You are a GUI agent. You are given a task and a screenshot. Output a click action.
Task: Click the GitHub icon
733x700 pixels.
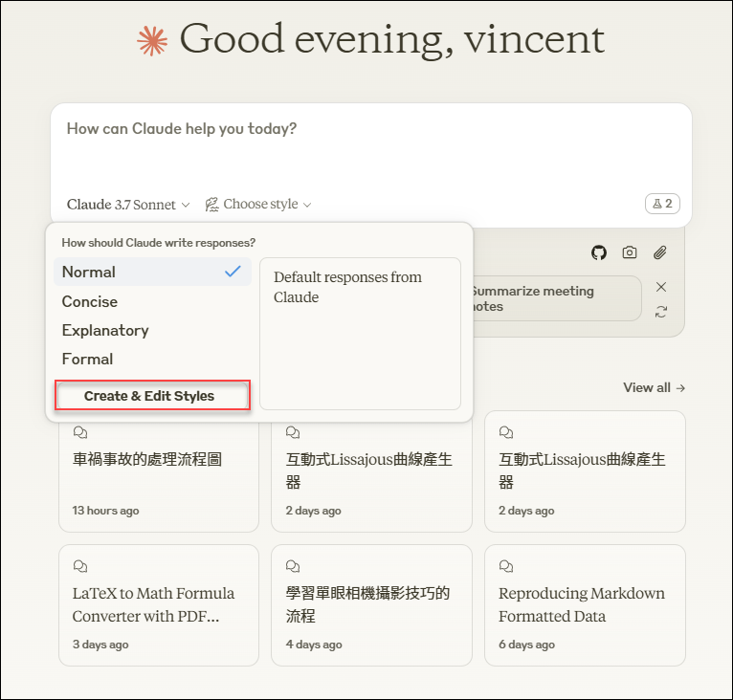(599, 252)
